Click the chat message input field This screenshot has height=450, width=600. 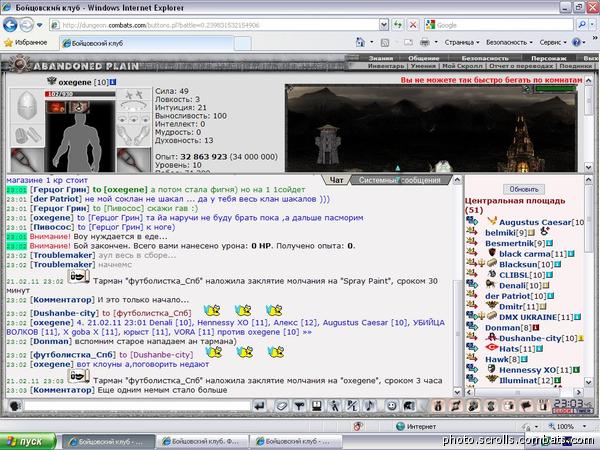pos(137,406)
